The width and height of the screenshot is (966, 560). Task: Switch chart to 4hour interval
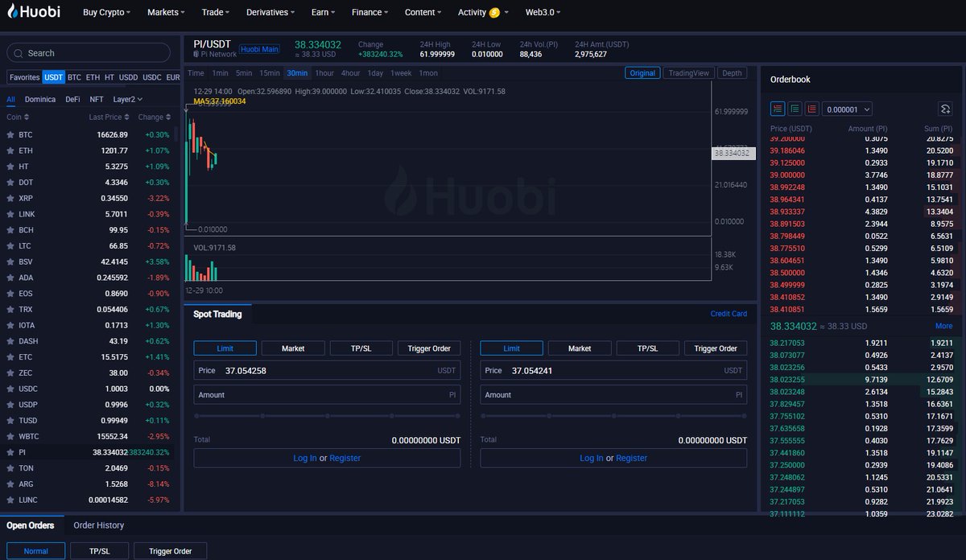point(350,73)
